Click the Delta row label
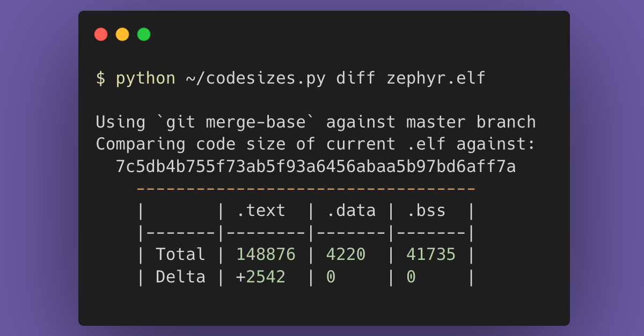644x336 pixels. coord(181,277)
